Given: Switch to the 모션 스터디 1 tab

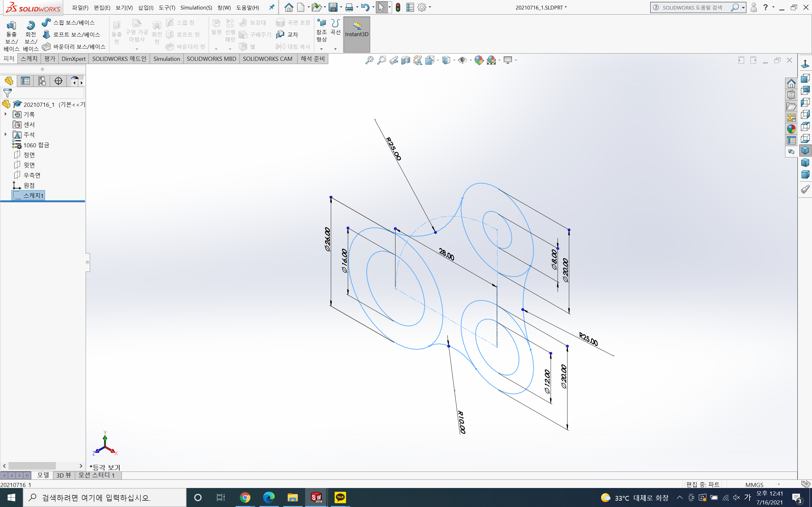Looking at the screenshot, I should (x=97, y=475).
